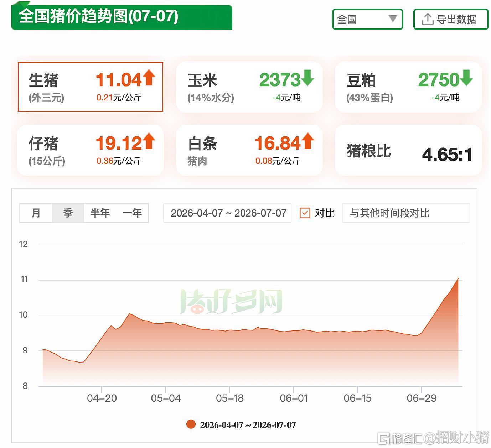491x448 pixels.
Task: Select the 生猪 外三元 price card
Action: click(91, 87)
